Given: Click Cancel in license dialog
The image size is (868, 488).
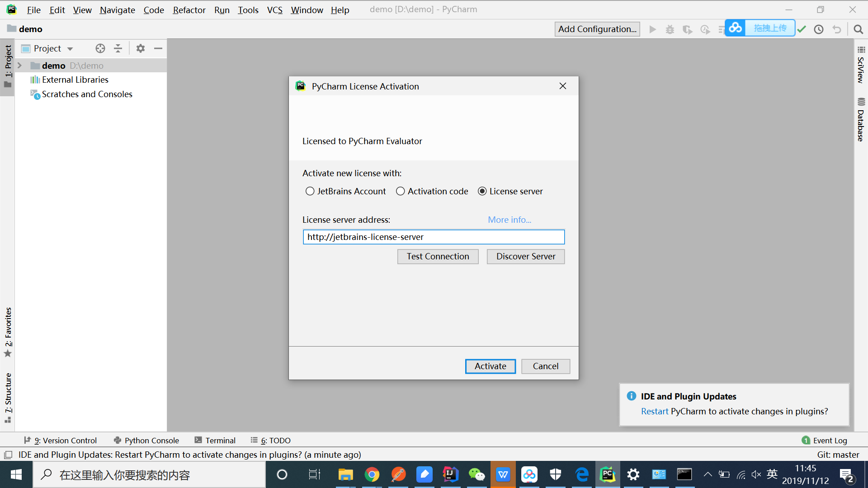Looking at the screenshot, I should pyautogui.click(x=546, y=366).
